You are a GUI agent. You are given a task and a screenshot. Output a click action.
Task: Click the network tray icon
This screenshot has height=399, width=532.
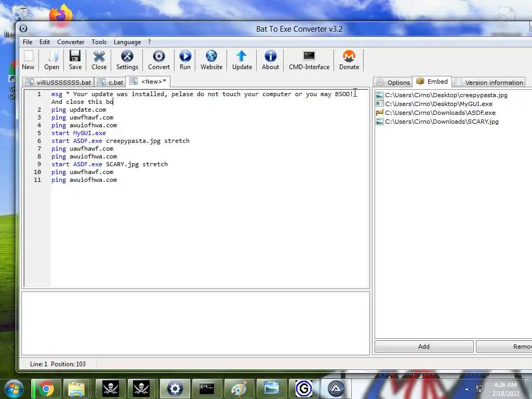(480, 389)
